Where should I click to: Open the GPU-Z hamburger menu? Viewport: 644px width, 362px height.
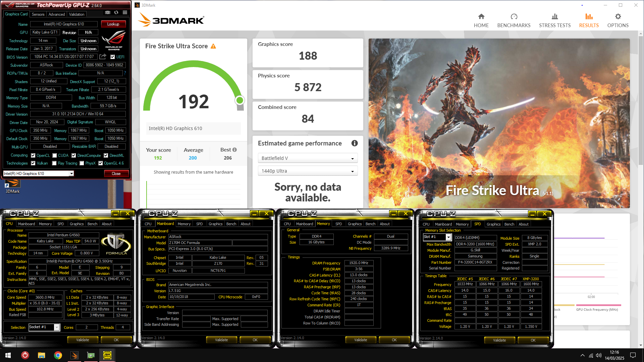pyautogui.click(x=125, y=13)
